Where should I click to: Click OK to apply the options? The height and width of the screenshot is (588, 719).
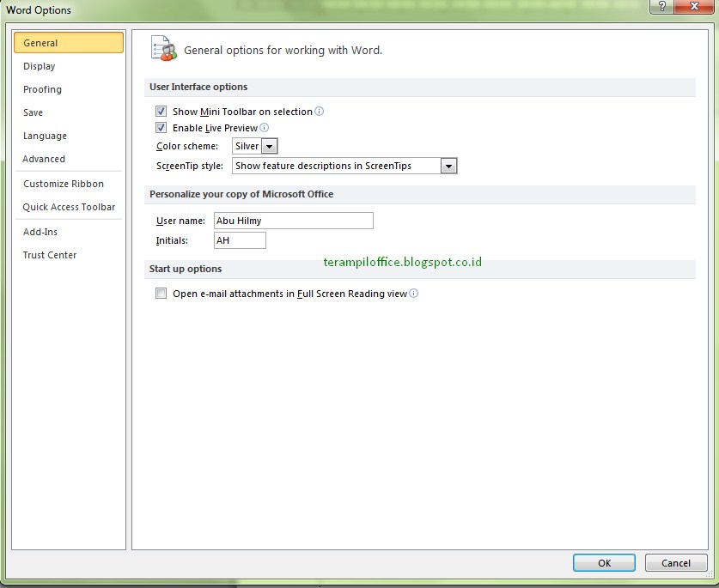tap(603, 562)
